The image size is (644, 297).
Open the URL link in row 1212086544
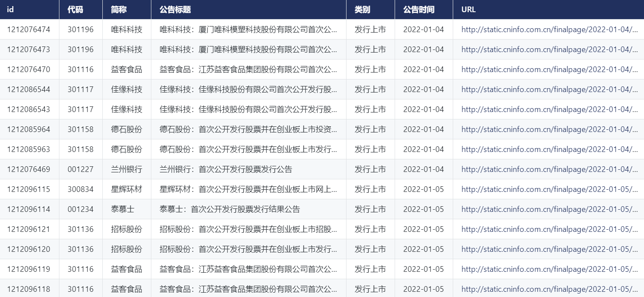coord(549,89)
